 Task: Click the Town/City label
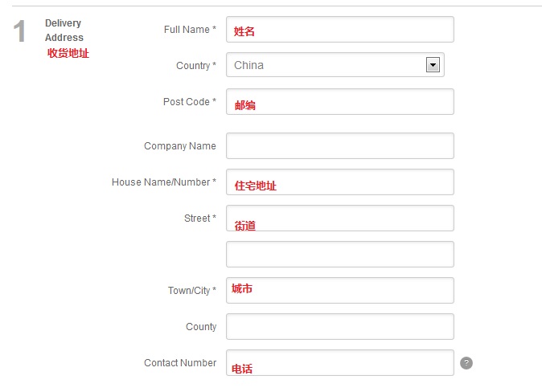tap(192, 291)
